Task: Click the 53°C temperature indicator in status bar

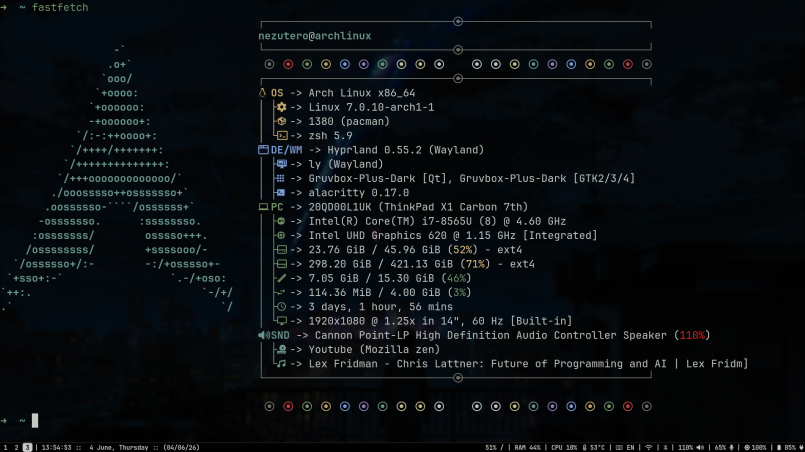Action: (x=593, y=447)
